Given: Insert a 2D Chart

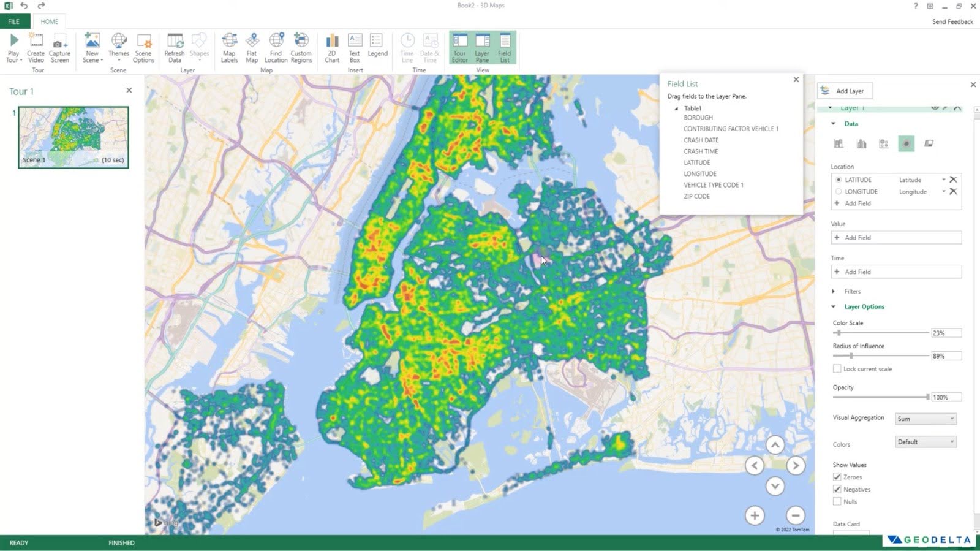Looking at the screenshot, I should click(x=332, y=42).
